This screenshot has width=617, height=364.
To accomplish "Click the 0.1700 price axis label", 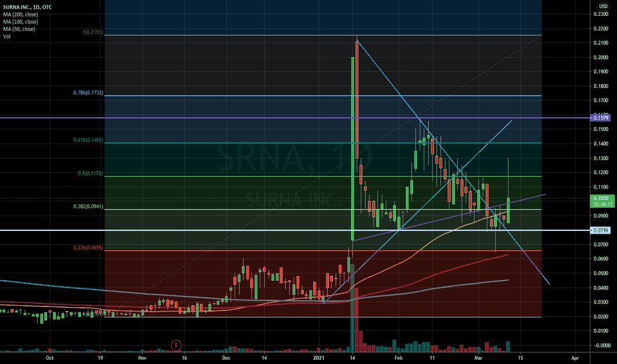I will (600, 101).
